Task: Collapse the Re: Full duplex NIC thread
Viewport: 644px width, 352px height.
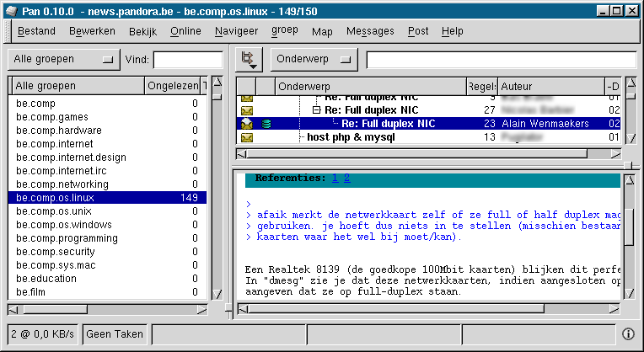Action: pos(316,110)
